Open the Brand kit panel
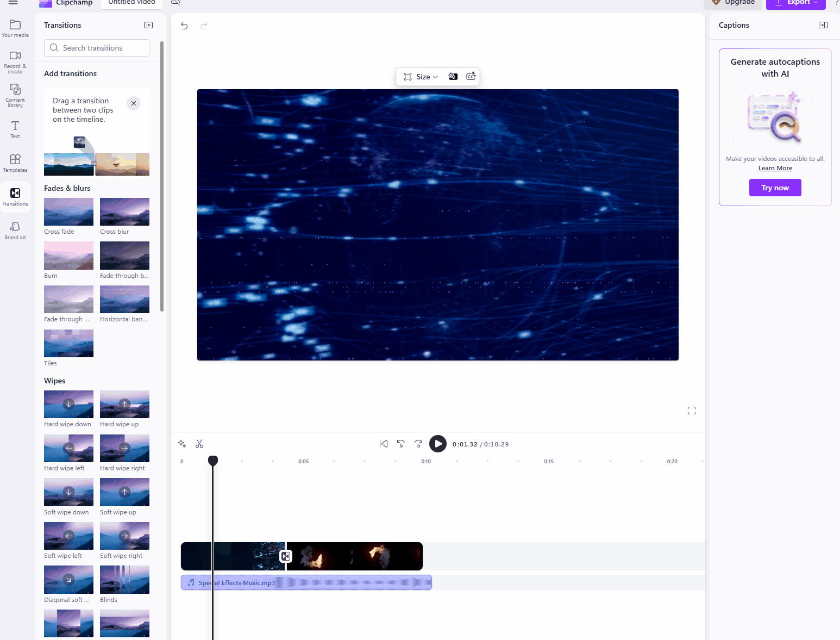 15,229
